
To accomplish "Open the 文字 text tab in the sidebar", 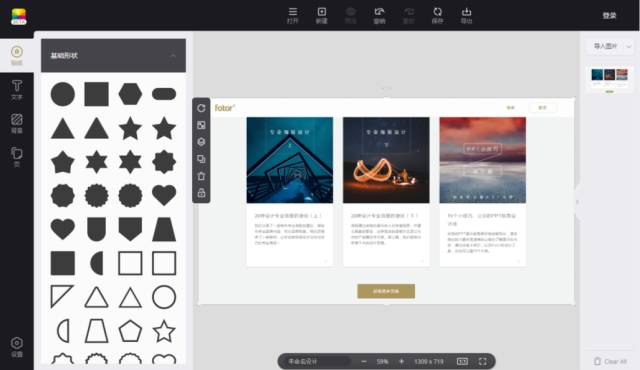I will tap(17, 90).
